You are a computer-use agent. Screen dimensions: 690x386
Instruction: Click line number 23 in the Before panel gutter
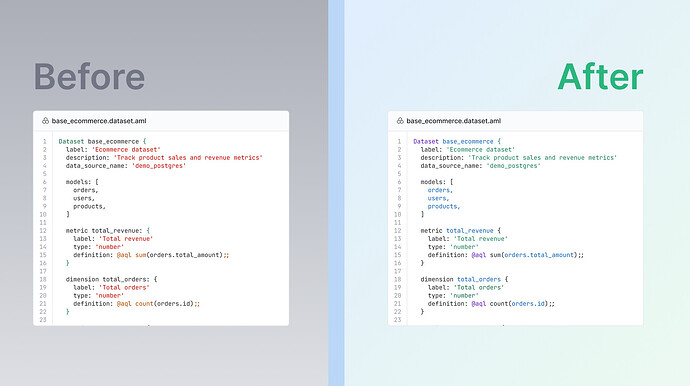click(x=43, y=320)
